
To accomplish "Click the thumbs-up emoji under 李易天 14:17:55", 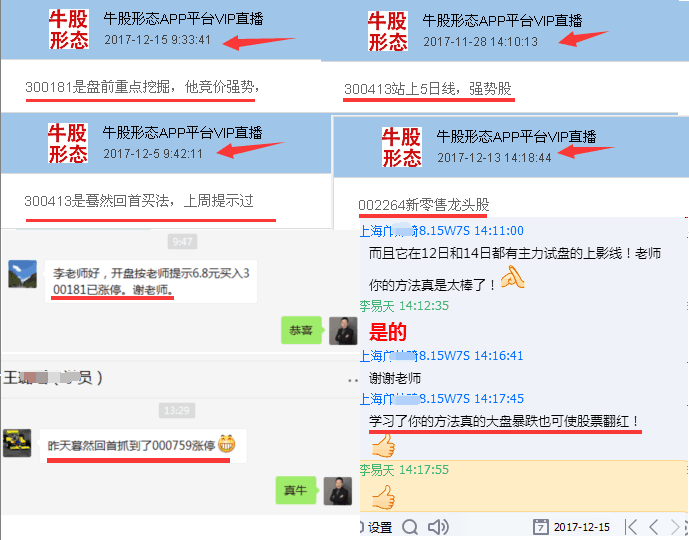I will tap(384, 497).
